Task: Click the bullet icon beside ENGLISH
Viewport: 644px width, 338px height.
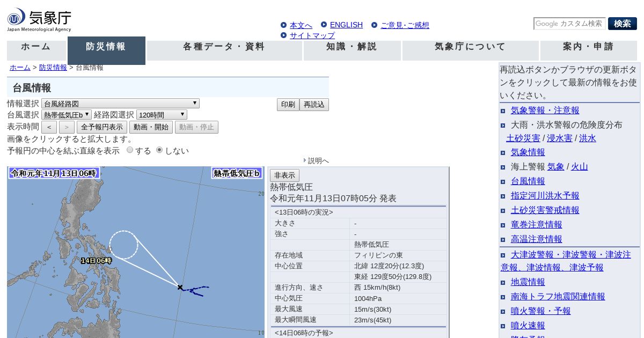Action: [x=324, y=24]
